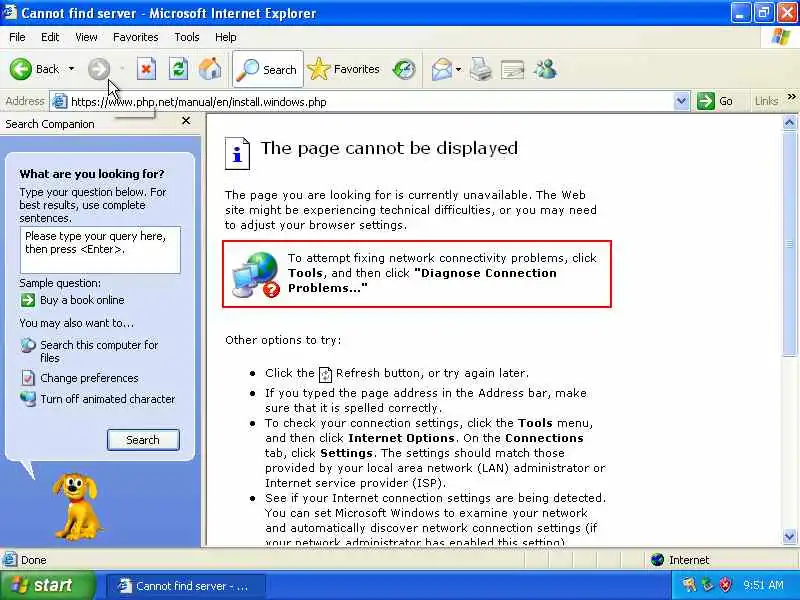This screenshot has height=600, width=800.
Task: Click The page cannot be displayed heading
Action: click(x=389, y=148)
